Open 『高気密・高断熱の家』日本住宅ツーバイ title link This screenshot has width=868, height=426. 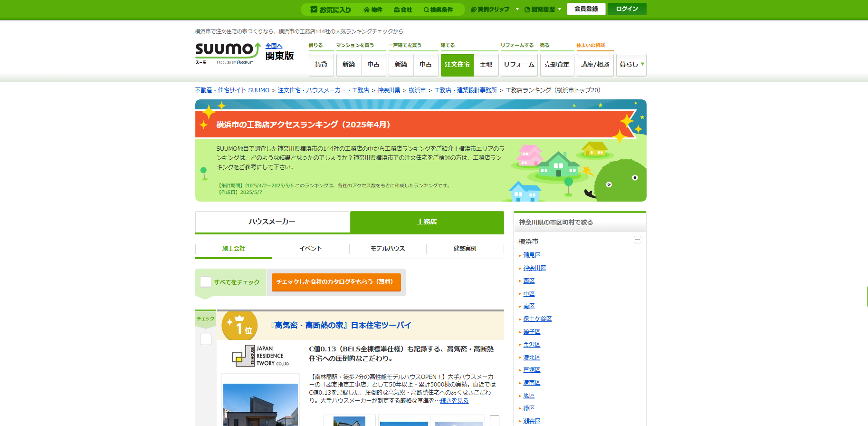pyautogui.click(x=341, y=326)
